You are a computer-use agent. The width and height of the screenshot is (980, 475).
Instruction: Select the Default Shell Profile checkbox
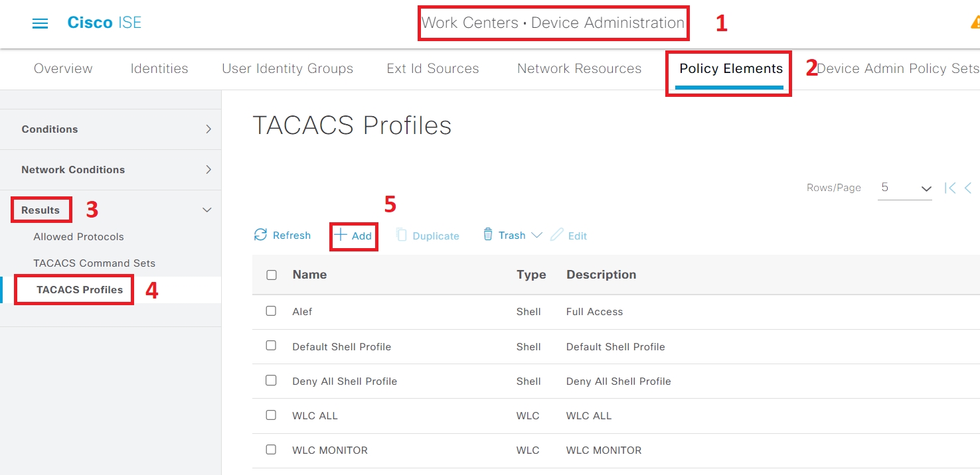coord(271,346)
